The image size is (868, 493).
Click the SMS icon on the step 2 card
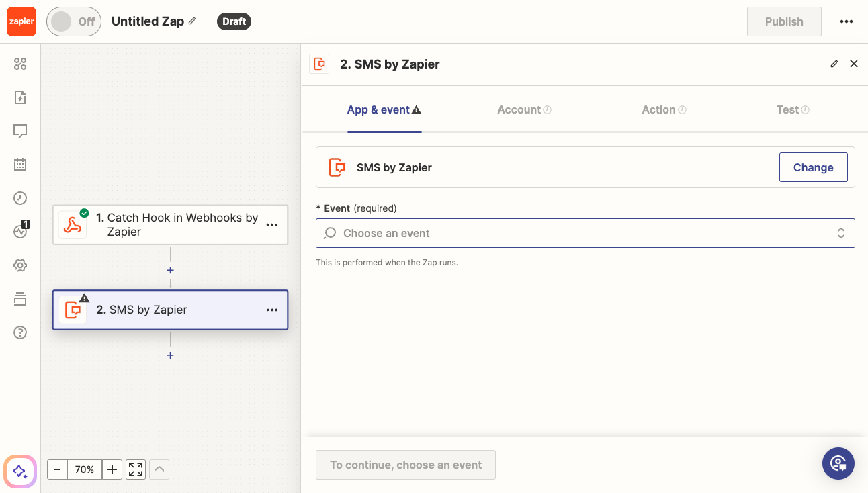(73, 310)
